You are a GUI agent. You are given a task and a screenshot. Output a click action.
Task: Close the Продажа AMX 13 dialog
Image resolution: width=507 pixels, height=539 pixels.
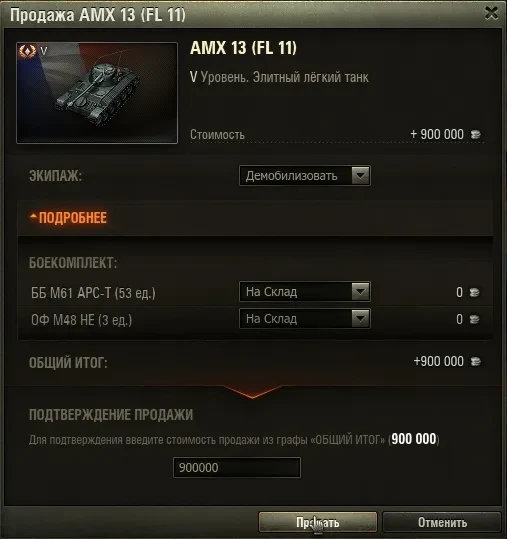tap(491, 13)
